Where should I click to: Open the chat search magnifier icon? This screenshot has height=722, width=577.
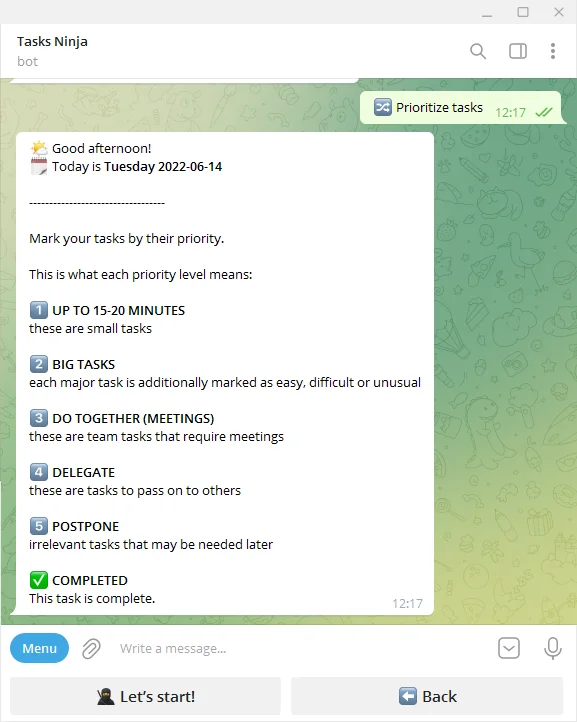click(478, 51)
